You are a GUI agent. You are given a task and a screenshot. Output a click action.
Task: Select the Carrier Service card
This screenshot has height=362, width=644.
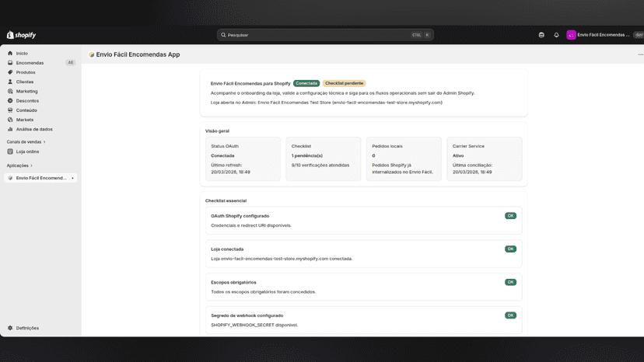point(485,158)
